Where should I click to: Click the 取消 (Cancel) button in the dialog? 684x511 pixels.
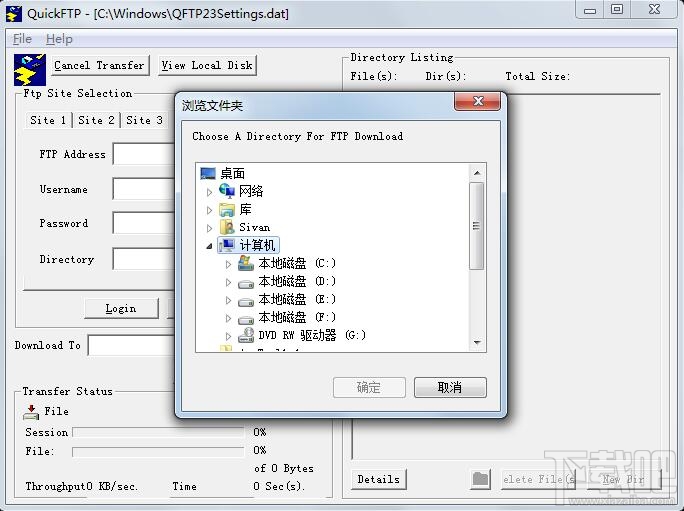pyautogui.click(x=450, y=387)
